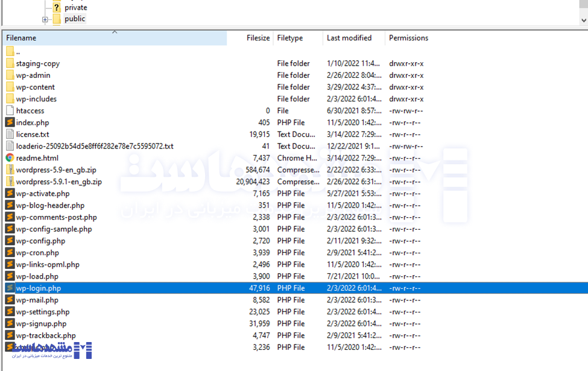Viewport: 588px width, 371px height.
Task: Click the tree panel scrollbar down arrow
Action: 583,20
